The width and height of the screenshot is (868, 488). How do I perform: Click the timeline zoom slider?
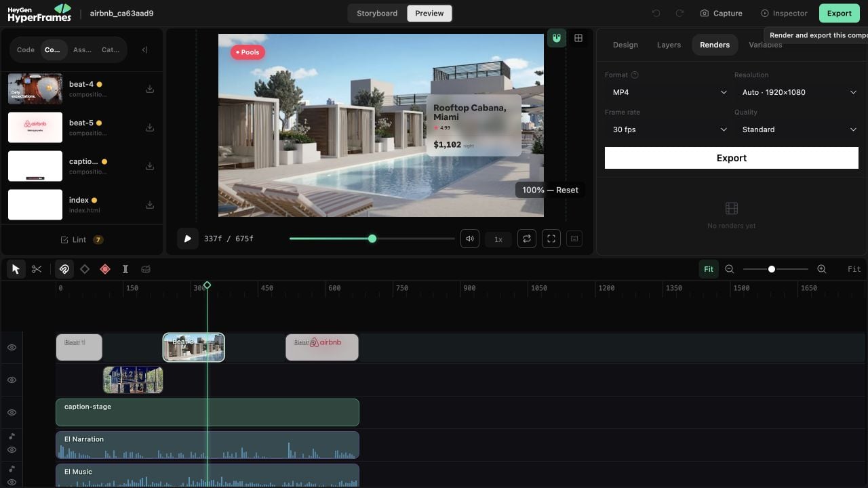click(x=775, y=269)
